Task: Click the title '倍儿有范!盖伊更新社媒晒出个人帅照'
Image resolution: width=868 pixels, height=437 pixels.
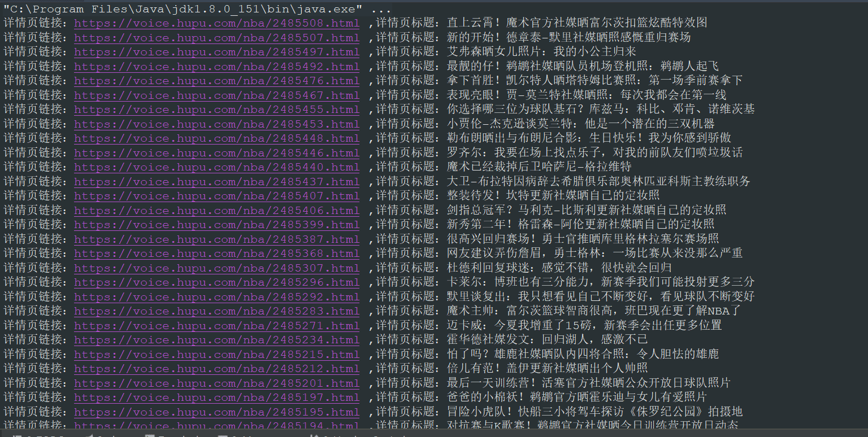Action: 547,369
